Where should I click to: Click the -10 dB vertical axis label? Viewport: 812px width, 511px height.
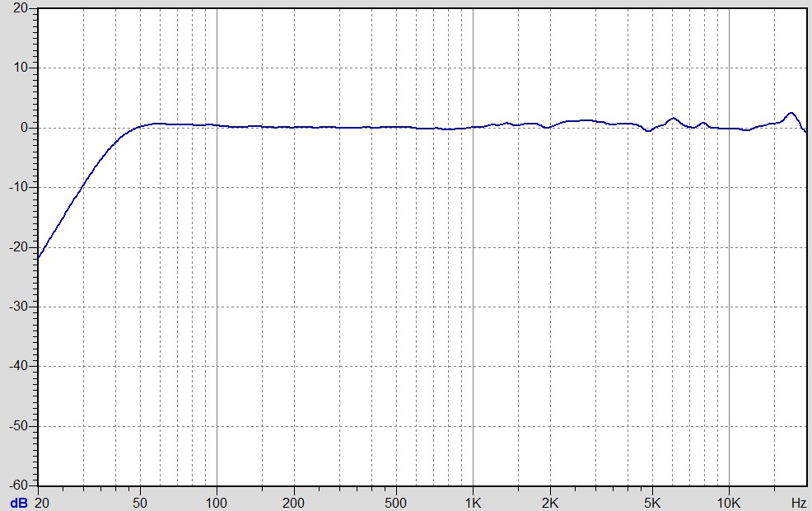[x=19, y=188]
